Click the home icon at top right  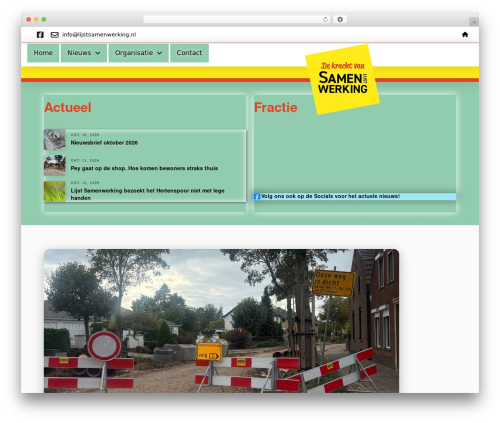pos(465,34)
